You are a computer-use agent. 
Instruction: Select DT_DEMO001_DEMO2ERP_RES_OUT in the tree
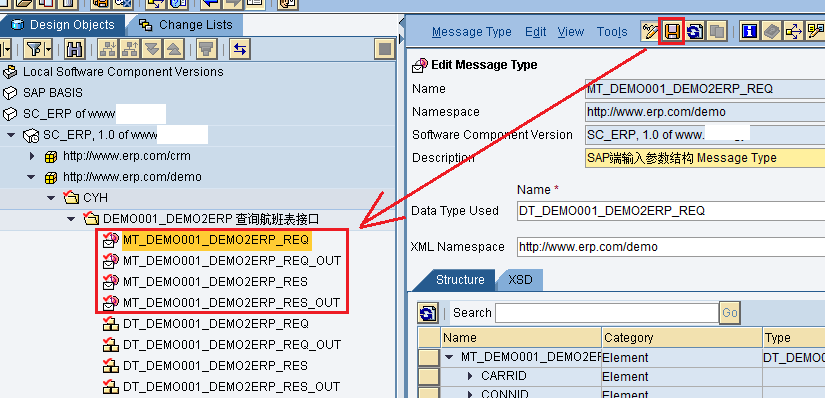click(x=231, y=386)
